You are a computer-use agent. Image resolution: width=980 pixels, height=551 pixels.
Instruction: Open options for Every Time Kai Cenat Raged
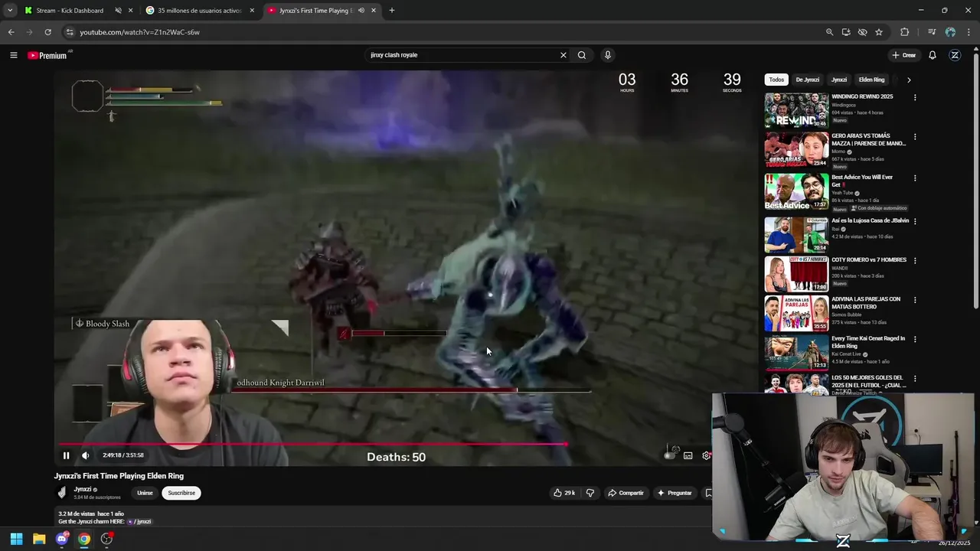[x=915, y=339]
